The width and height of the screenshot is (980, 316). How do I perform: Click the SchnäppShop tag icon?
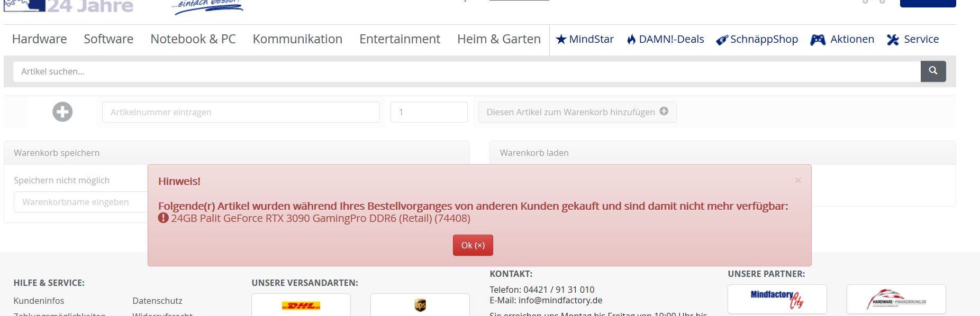(722, 40)
